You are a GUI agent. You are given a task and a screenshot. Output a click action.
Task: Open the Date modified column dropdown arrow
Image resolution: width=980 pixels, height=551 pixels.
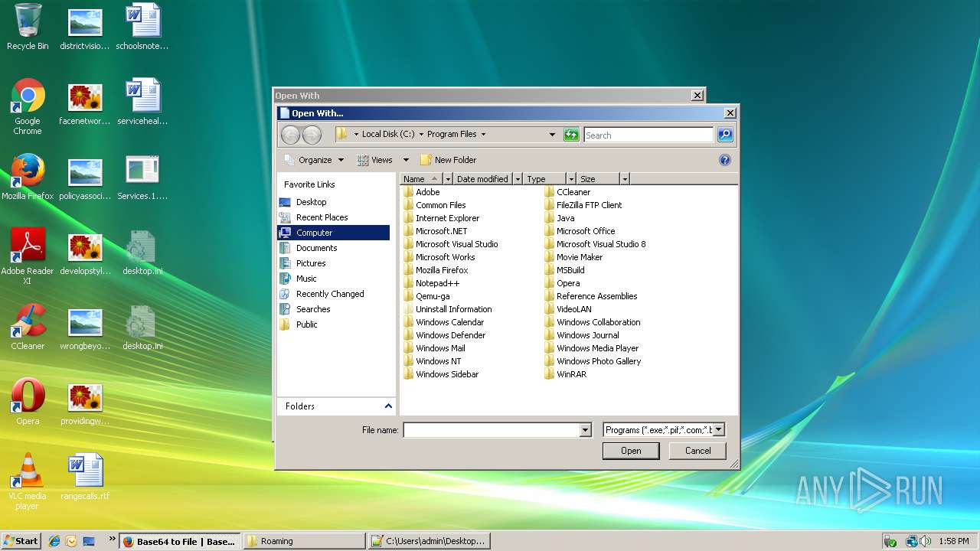(518, 179)
